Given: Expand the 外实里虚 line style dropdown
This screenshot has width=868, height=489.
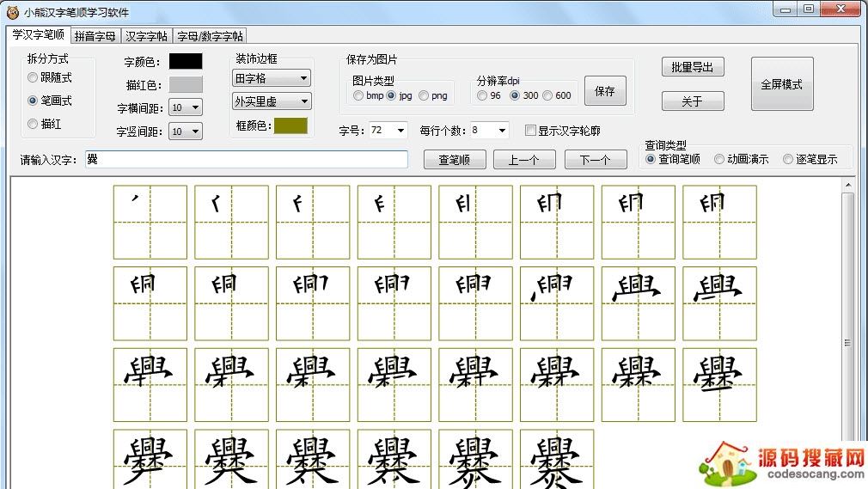Looking at the screenshot, I should click(x=272, y=101).
